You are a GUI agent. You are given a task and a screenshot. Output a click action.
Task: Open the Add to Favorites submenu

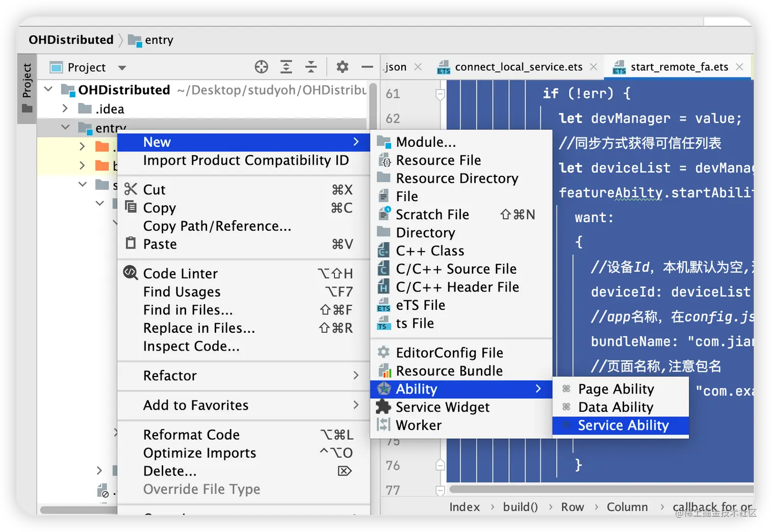244,405
